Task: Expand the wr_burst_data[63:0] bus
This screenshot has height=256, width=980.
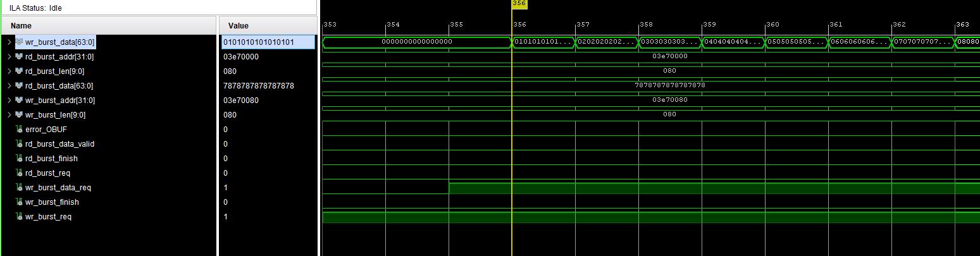Action: pyautogui.click(x=9, y=42)
